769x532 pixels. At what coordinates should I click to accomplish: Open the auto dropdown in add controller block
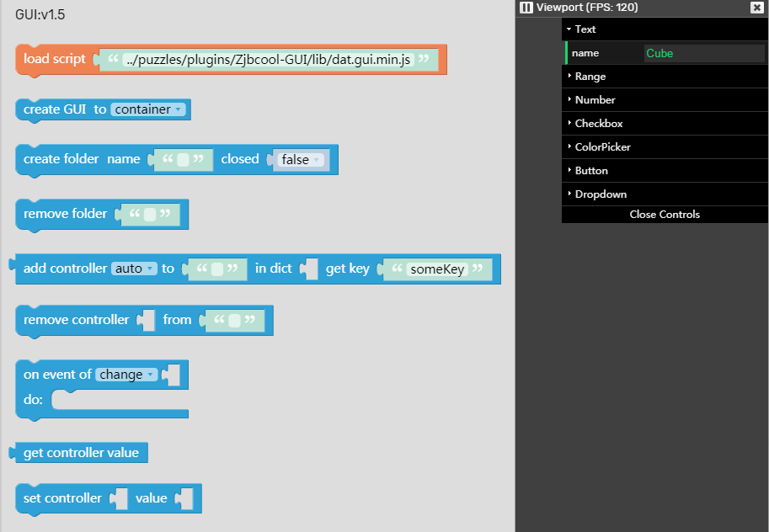click(x=134, y=269)
